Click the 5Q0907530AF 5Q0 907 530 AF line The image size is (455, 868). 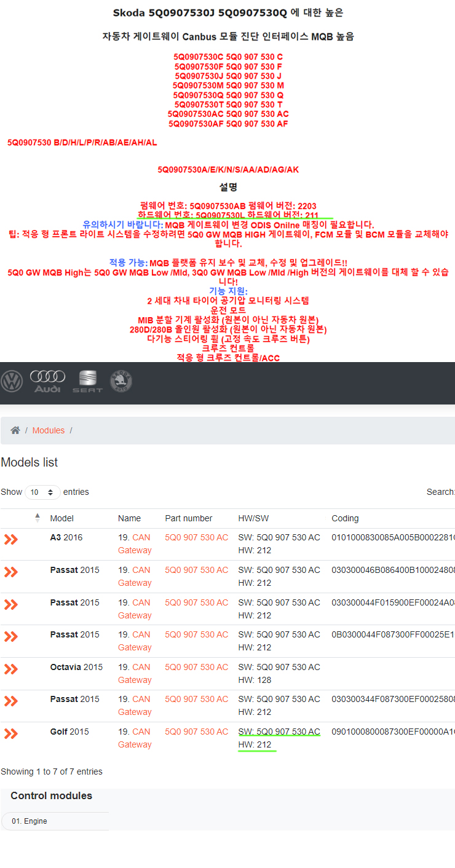pos(228,124)
